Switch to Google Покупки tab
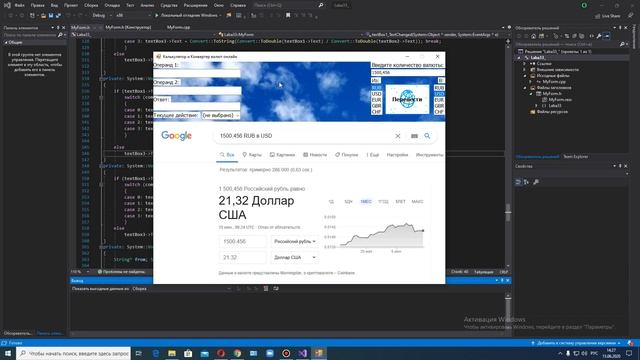This screenshot has height=360, width=640. tap(347, 155)
